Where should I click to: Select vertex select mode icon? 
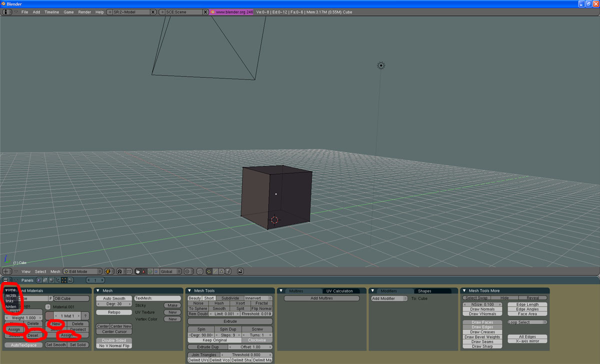pyautogui.click(x=209, y=271)
